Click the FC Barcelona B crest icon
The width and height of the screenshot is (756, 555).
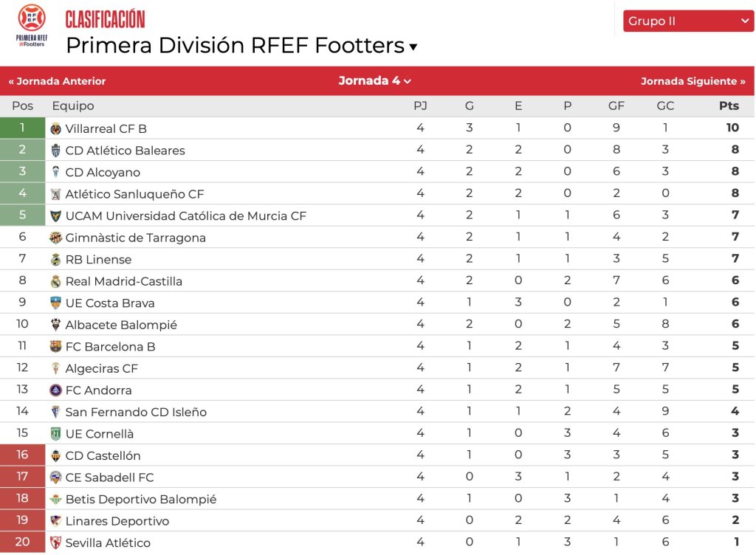(56, 346)
